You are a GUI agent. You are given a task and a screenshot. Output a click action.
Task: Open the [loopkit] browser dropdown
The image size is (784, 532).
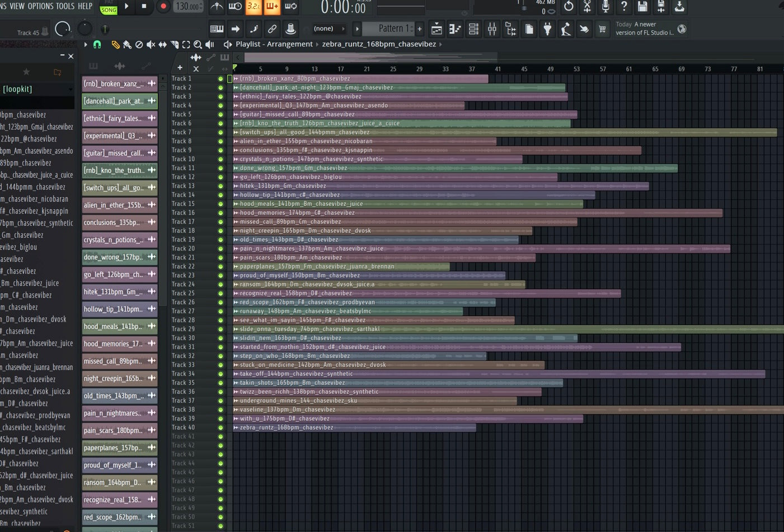point(37,89)
